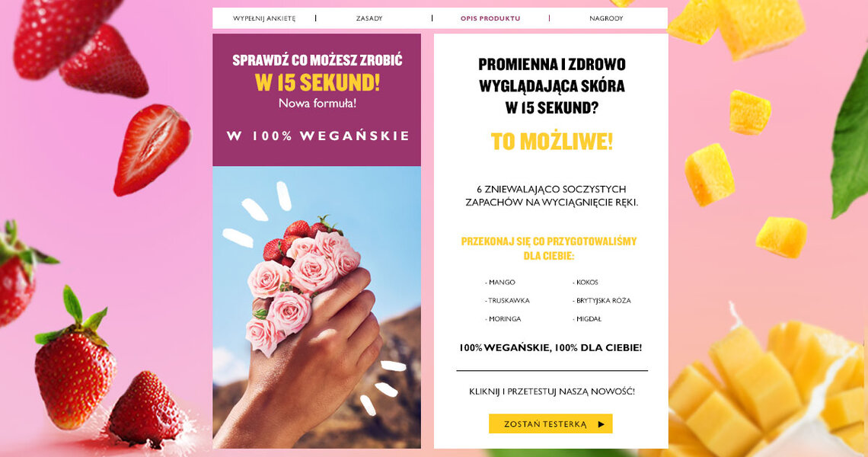Select the Moringa scent item
The height and width of the screenshot is (457, 868).
pyautogui.click(x=503, y=318)
